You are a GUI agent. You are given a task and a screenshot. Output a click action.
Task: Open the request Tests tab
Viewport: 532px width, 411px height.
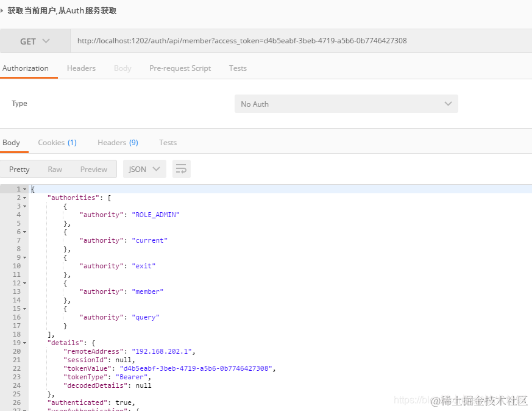point(238,68)
